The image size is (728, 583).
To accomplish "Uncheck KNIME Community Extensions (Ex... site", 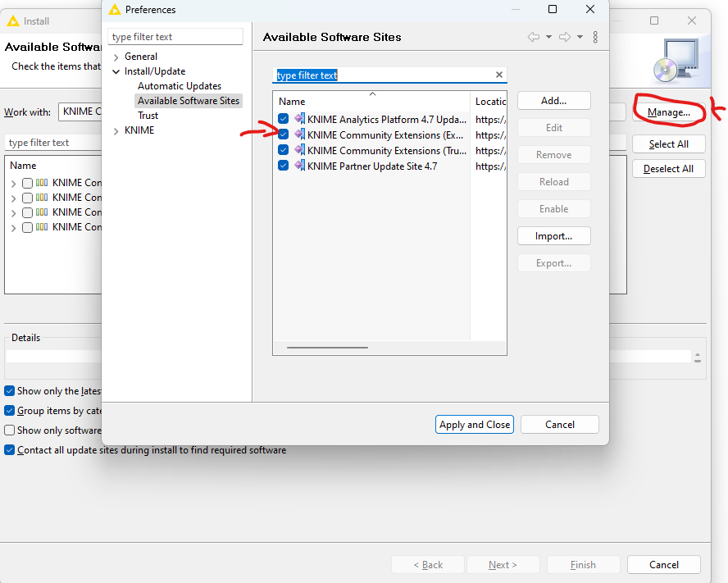I will tap(283, 134).
